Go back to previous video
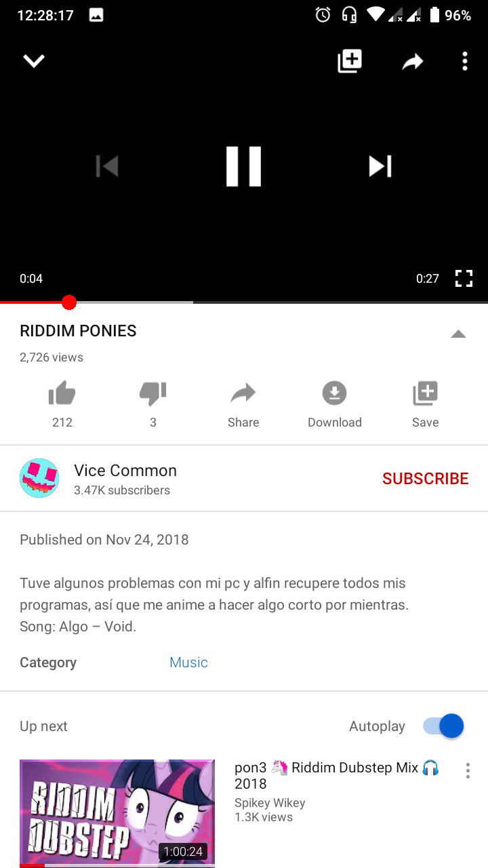 coord(107,166)
